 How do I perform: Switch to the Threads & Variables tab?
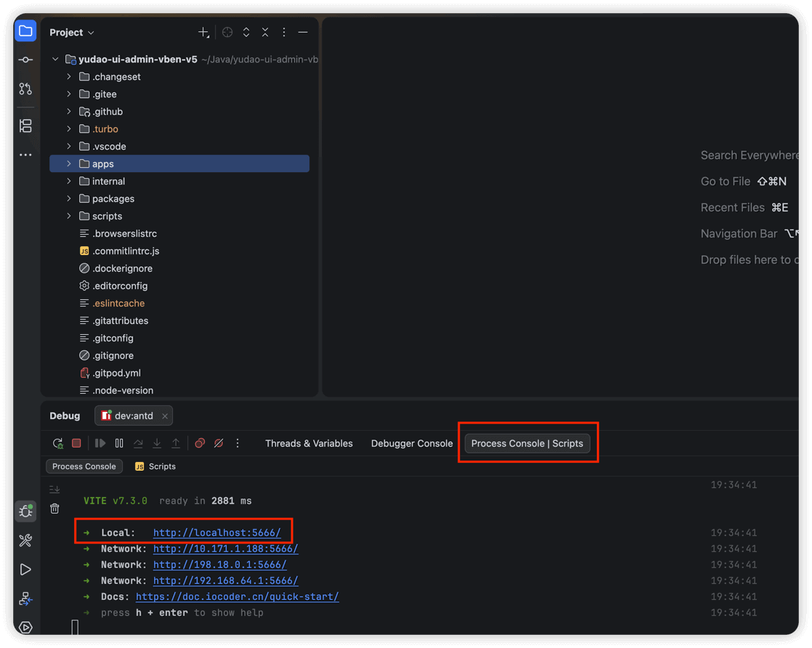tap(309, 443)
